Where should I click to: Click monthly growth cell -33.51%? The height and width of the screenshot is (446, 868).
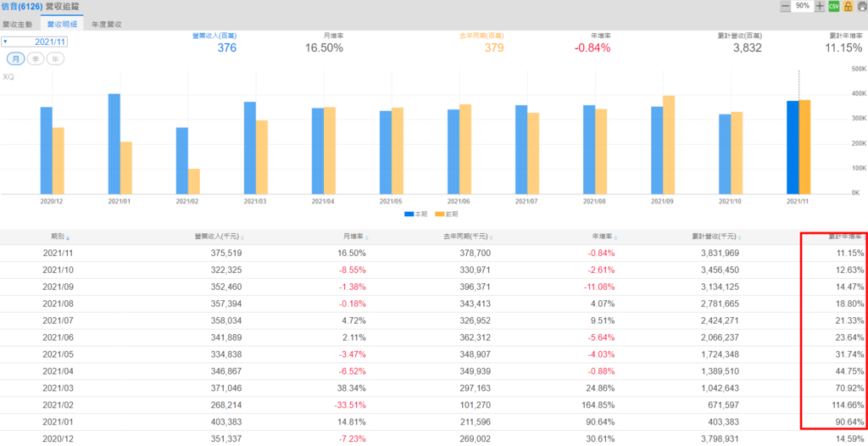(x=350, y=405)
